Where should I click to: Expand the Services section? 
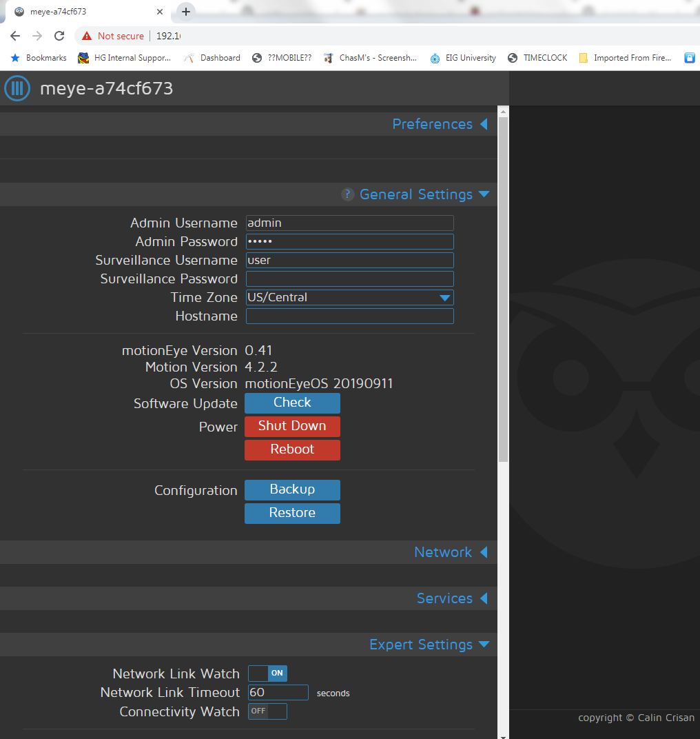click(452, 598)
